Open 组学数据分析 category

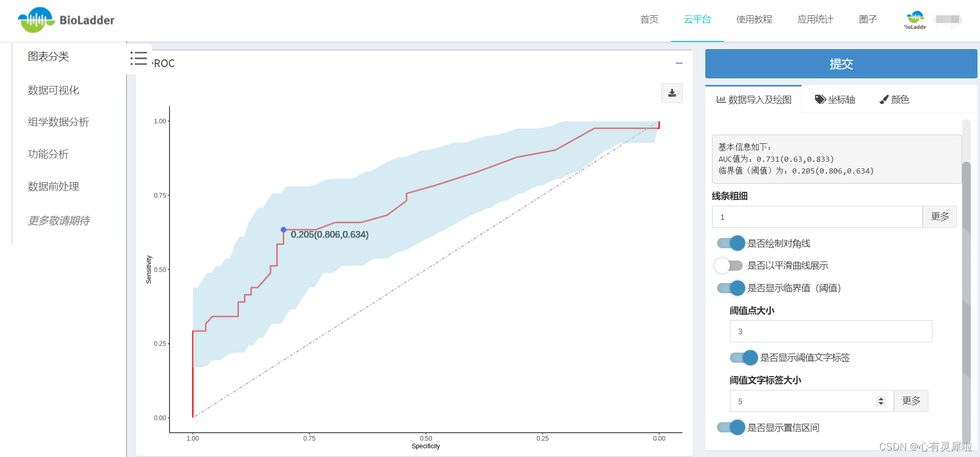pyautogui.click(x=58, y=122)
